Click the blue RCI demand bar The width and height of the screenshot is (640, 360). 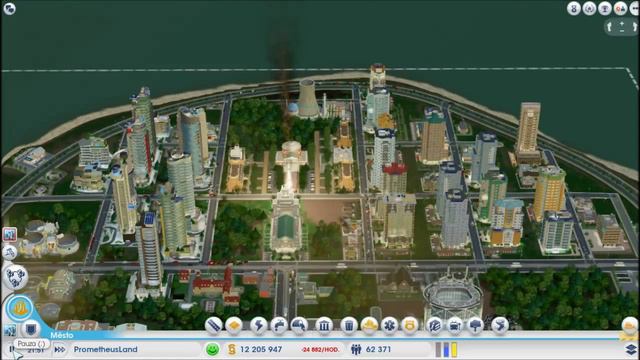(446, 349)
